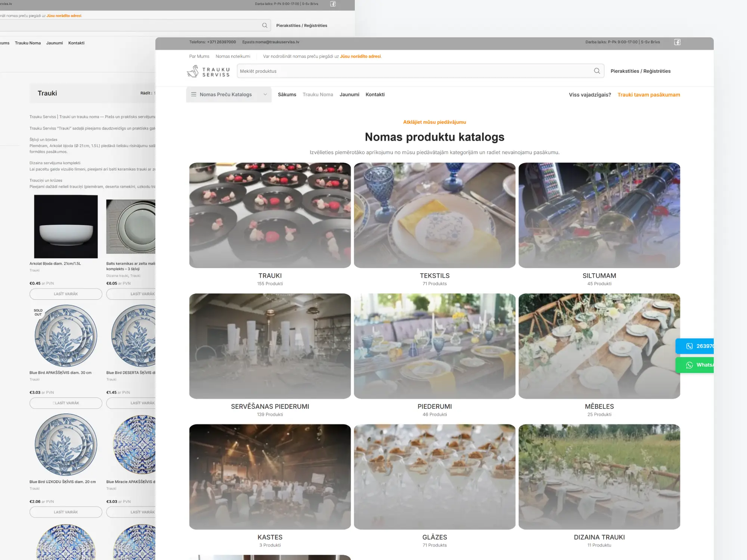The height and width of the screenshot is (560, 747).
Task: Open the TEKSTILS category thumbnail
Action: (434, 215)
